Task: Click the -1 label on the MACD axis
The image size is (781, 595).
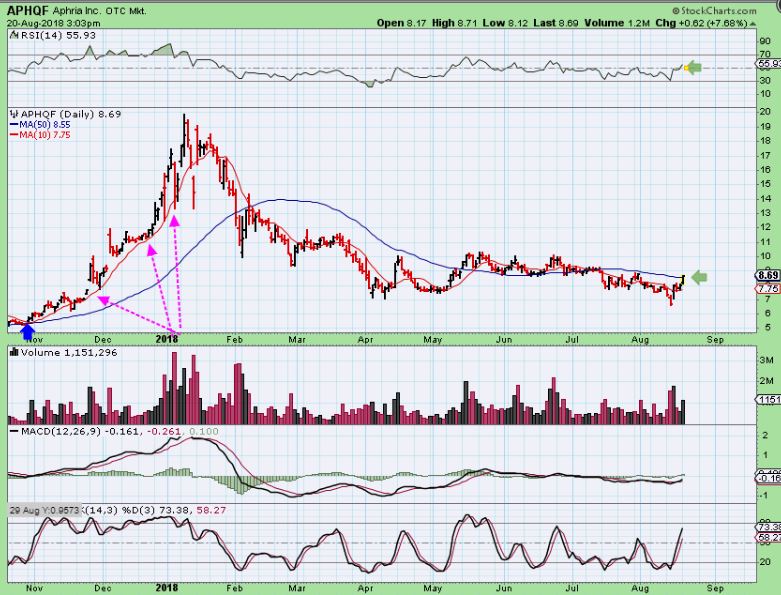Action: point(765,495)
